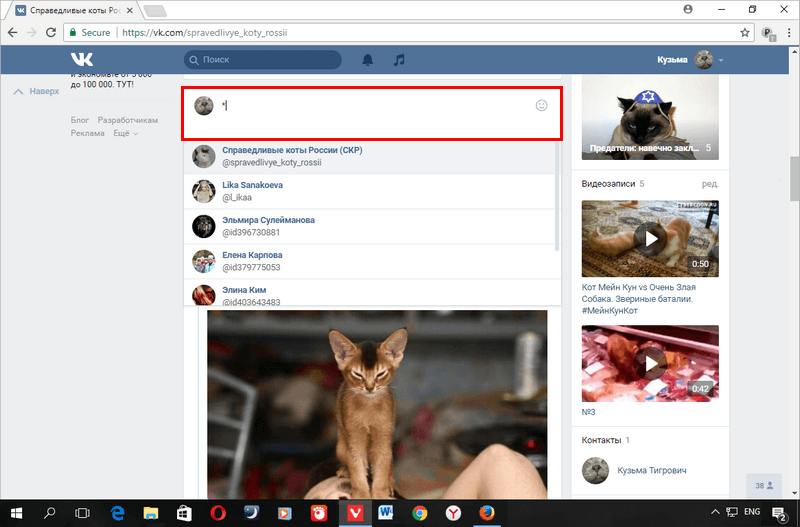Click the address bar URL
This screenshot has height=527, width=800.
[x=205, y=33]
